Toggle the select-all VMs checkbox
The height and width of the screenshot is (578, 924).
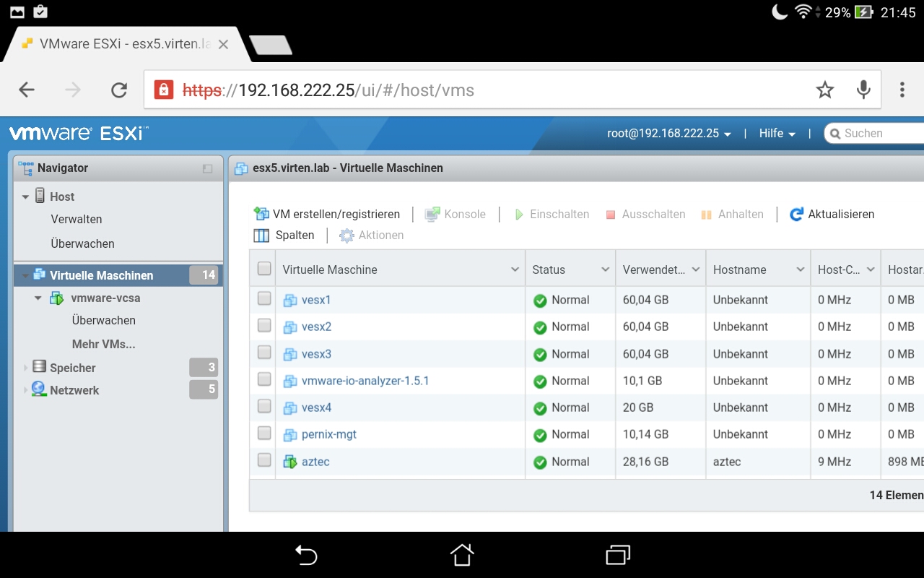click(264, 269)
